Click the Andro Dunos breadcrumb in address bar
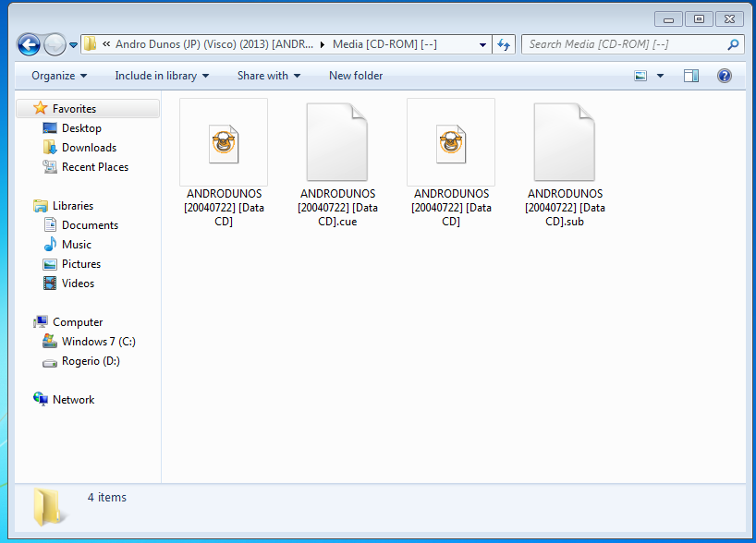This screenshot has height=543, width=756. click(x=213, y=44)
